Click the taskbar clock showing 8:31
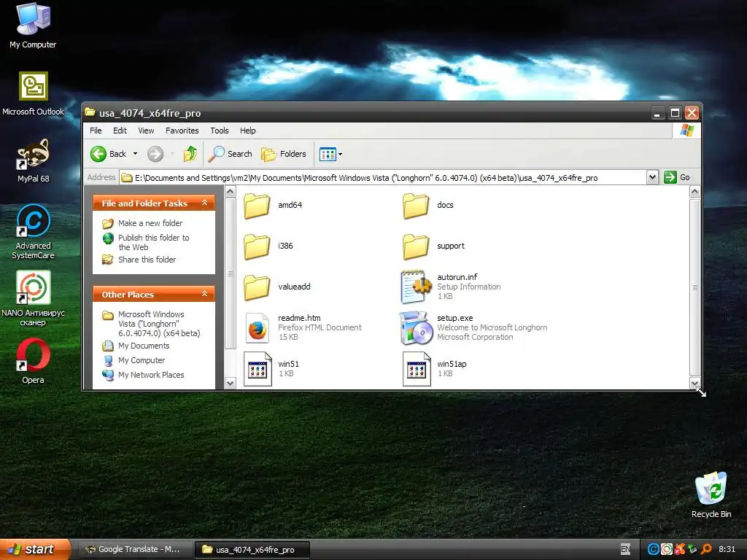The image size is (747, 560). pos(727,549)
